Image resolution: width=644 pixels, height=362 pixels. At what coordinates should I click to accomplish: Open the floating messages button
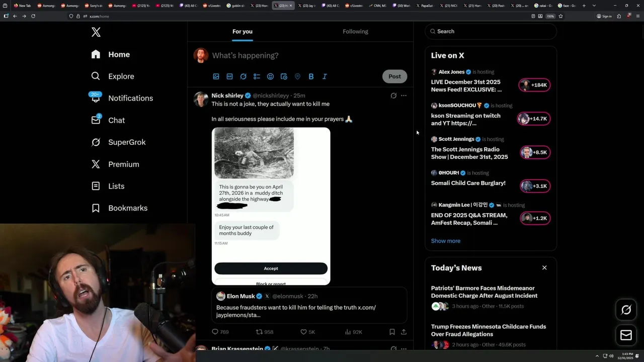coord(626,335)
